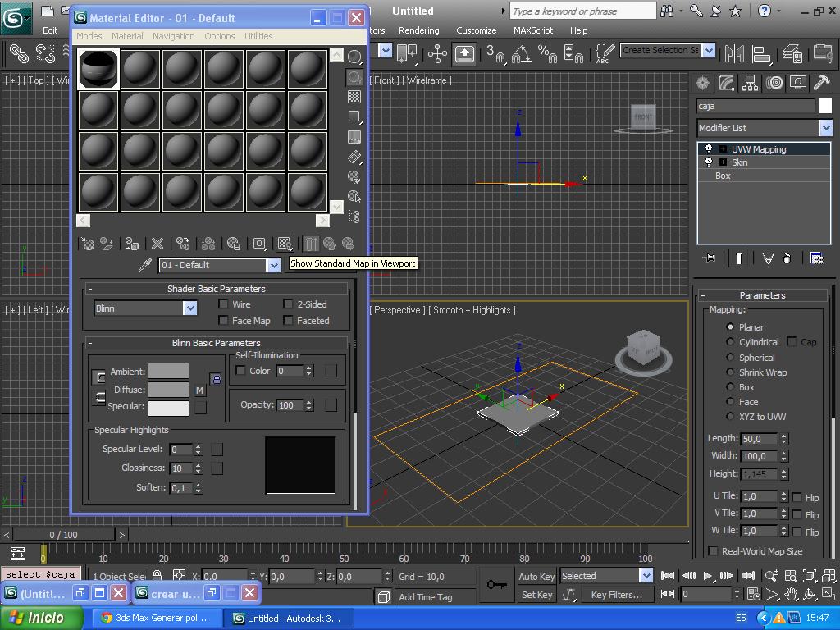
Task: Choose Box mapping radio button
Action: click(x=730, y=387)
